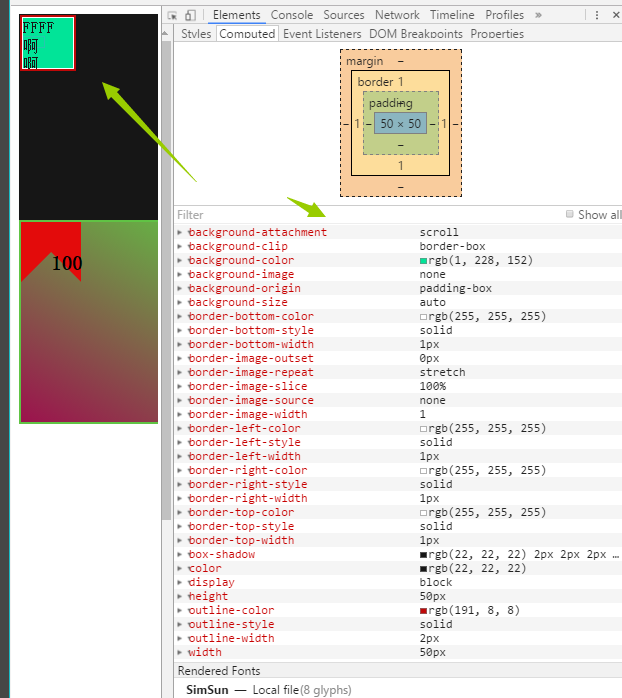Open the Timeline panel
The width and height of the screenshot is (622, 698).
pyautogui.click(x=452, y=15)
